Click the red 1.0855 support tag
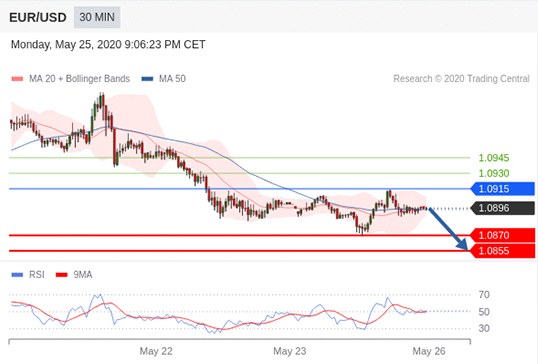 pyautogui.click(x=502, y=250)
